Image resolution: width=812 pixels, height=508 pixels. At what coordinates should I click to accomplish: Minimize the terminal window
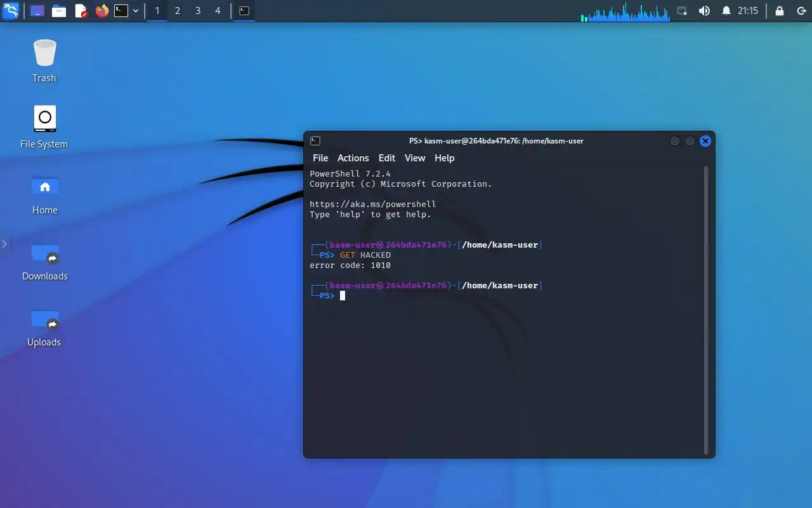(675, 141)
